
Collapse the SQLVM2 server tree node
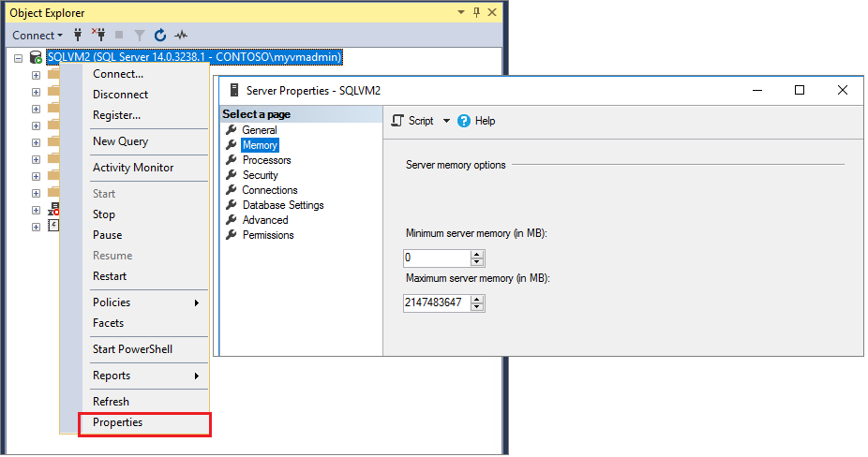point(18,58)
